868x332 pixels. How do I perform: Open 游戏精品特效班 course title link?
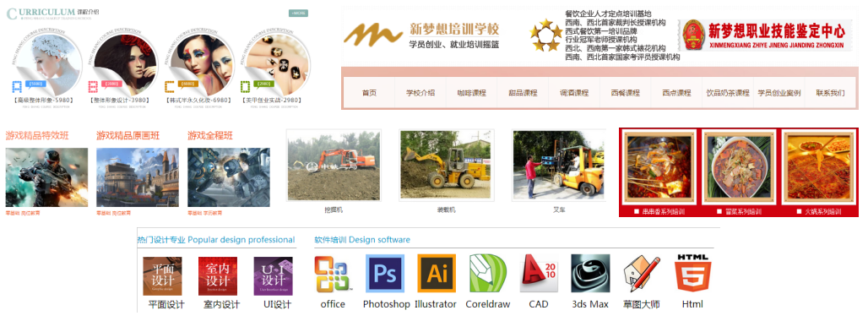tap(37, 135)
